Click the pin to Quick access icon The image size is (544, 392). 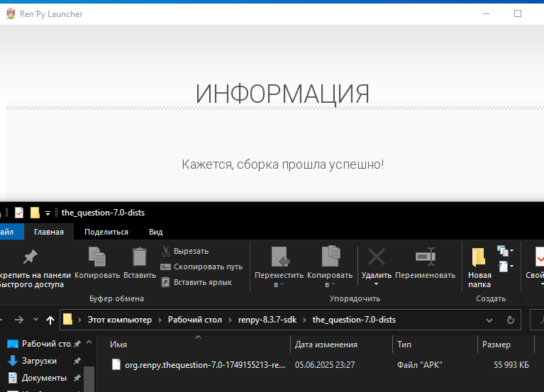[x=30, y=257]
